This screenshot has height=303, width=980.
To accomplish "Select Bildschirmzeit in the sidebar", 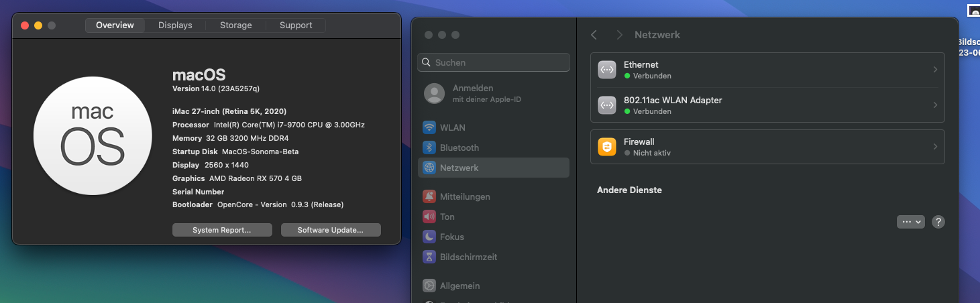I will pos(494,257).
